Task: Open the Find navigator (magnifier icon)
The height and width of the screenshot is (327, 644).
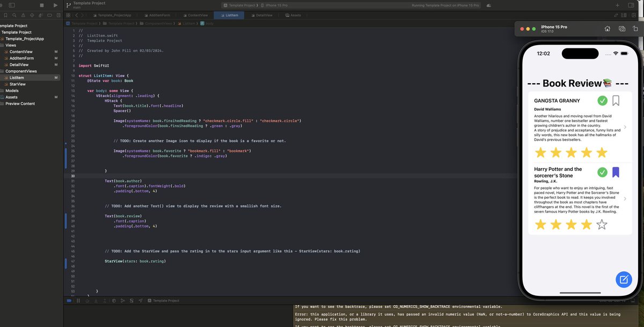Action: pos(16,16)
